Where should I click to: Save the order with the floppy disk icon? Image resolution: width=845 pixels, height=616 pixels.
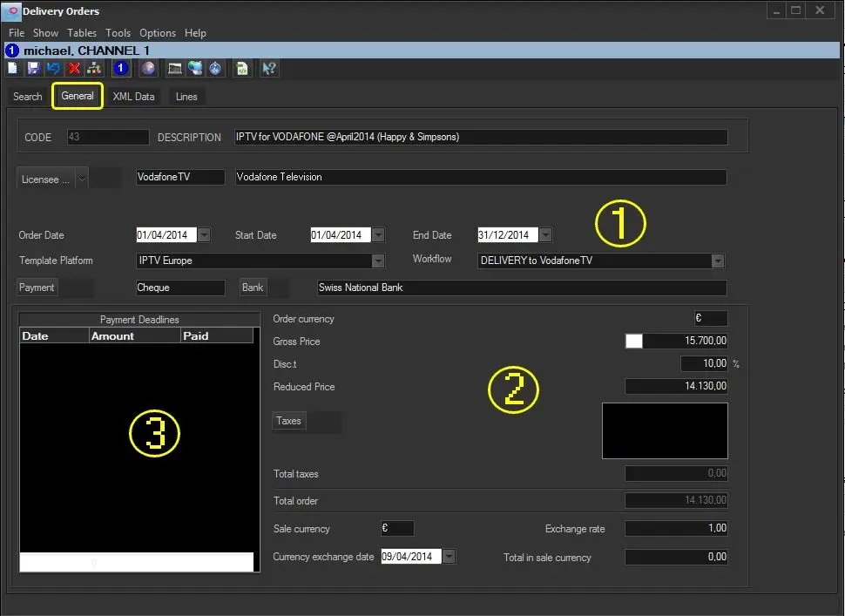33,68
